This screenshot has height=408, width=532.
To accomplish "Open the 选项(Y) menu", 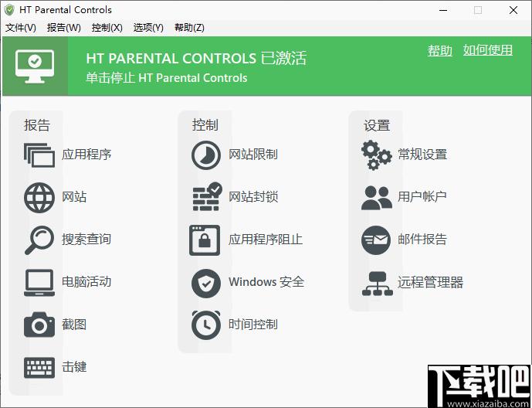I will pyautogui.click(x=148, y=28).
